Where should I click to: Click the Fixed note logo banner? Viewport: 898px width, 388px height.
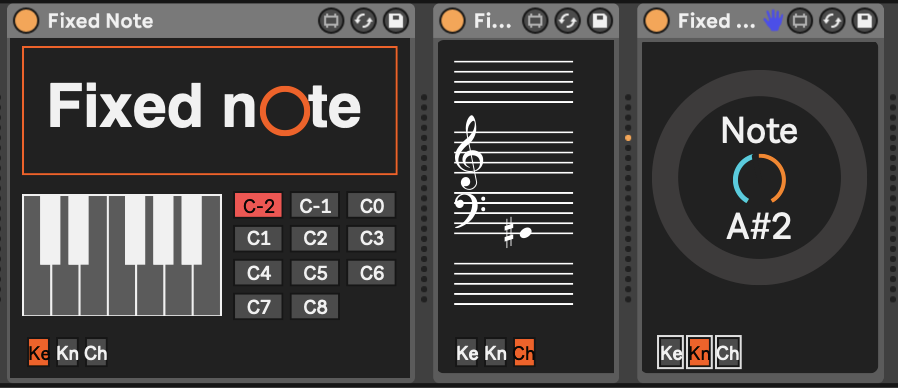pos(210,110)
